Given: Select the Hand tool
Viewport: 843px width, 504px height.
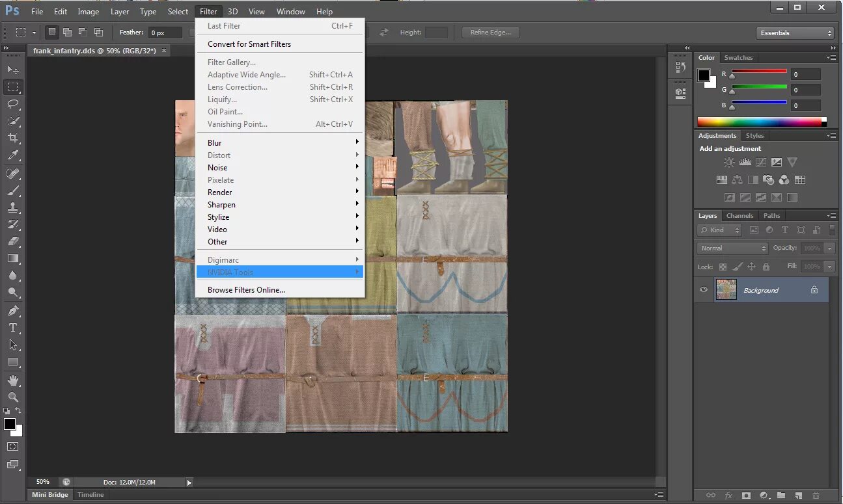Looking at the screenshot, I should click(13, 380).
